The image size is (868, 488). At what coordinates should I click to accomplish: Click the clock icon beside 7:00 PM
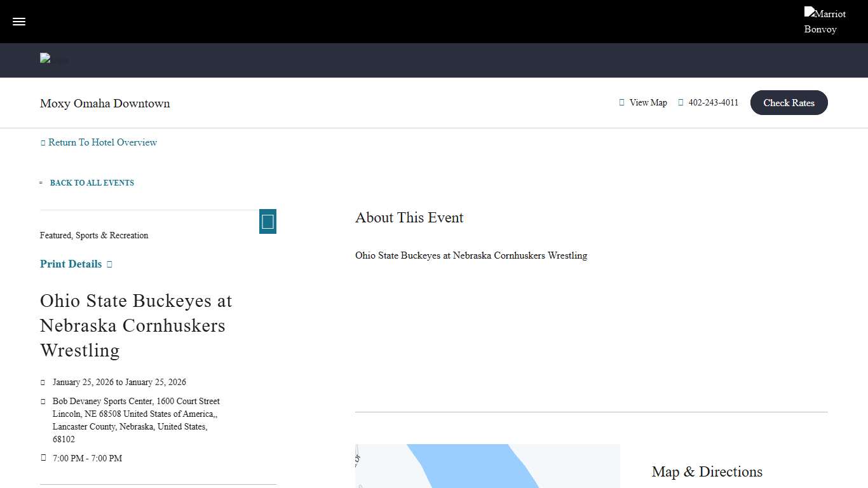pyautogui.click(x=43, y=458)
